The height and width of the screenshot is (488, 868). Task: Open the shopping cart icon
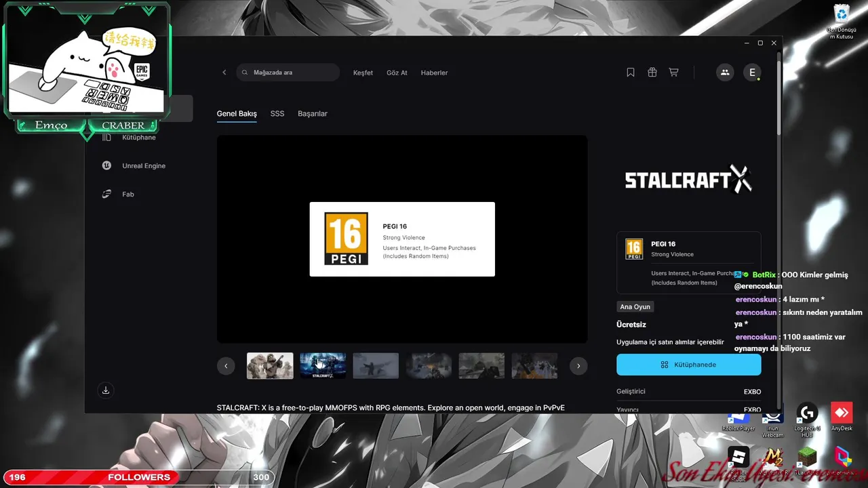coord(673,73)
